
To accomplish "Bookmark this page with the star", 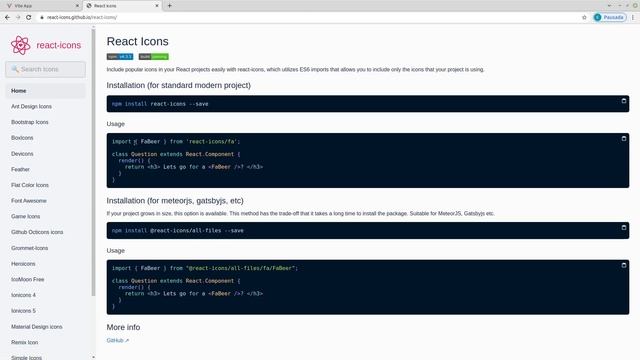I will coord(584,17).
